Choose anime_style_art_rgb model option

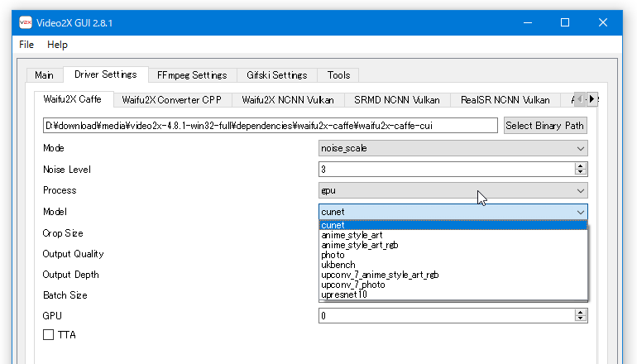pos(453,245)
